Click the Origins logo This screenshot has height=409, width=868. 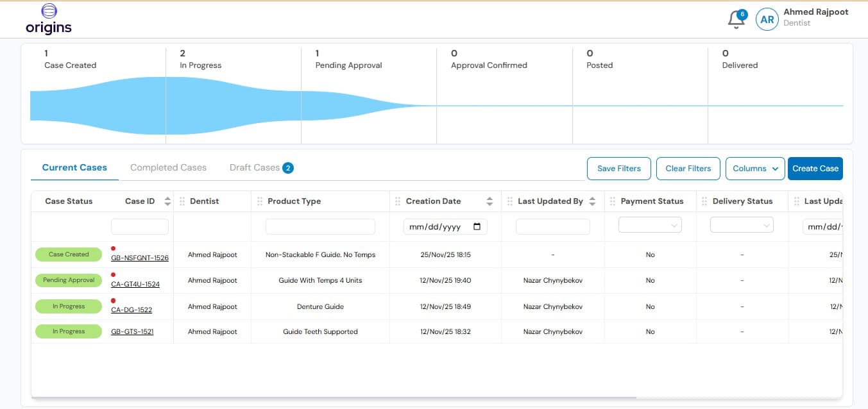[49, 19]
